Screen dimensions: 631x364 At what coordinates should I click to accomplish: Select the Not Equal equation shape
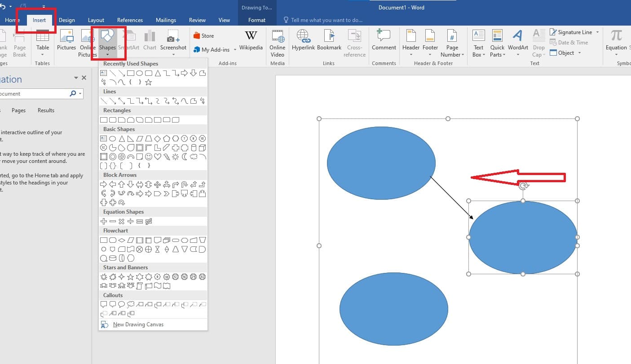tap(148, 221)
